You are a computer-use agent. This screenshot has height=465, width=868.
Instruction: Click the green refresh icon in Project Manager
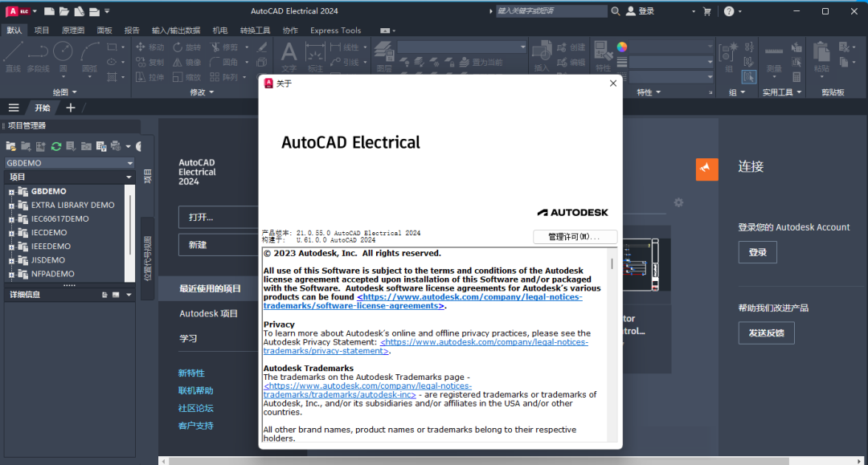click(x=56, y=146)
